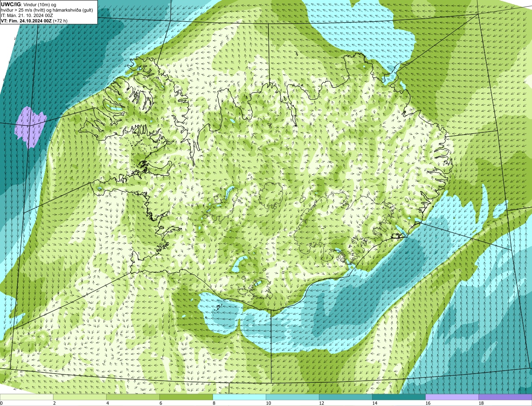Click the legend label '0'

[1, 403]
